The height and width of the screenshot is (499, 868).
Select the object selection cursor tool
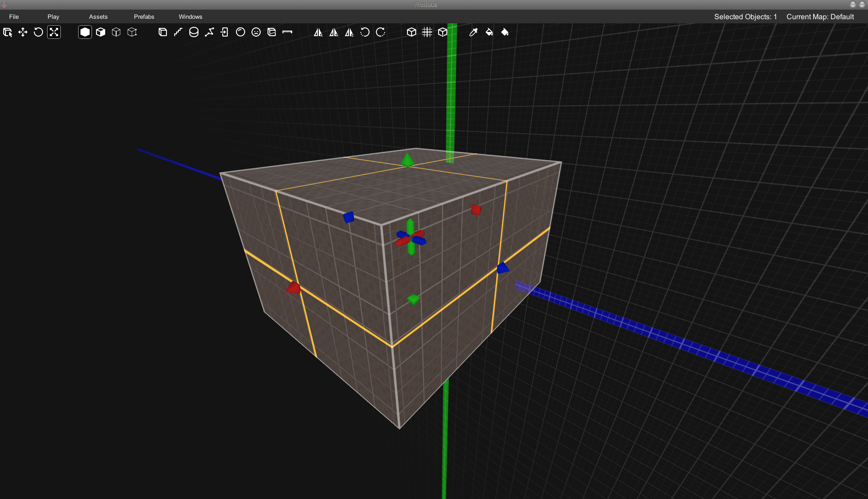(7, 32)
